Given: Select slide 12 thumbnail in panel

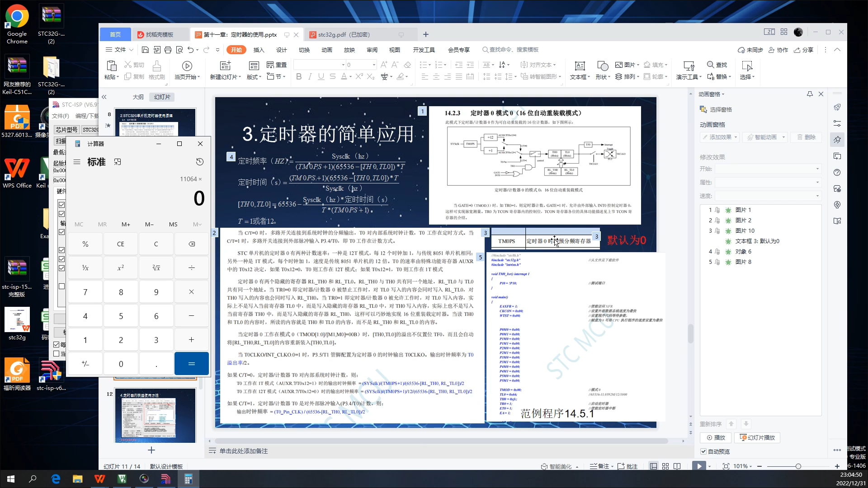Looking at the screenshot, I should [155, 415].
